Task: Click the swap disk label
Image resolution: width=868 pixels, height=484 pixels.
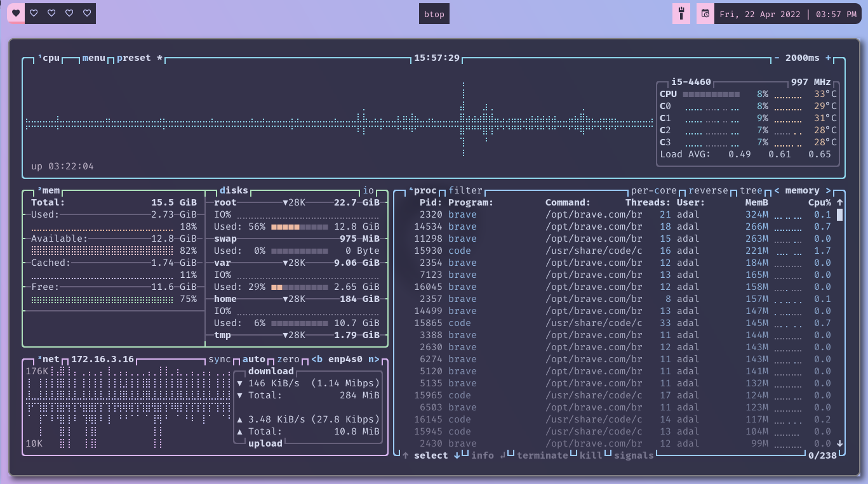Action: (x=225, y=239)
